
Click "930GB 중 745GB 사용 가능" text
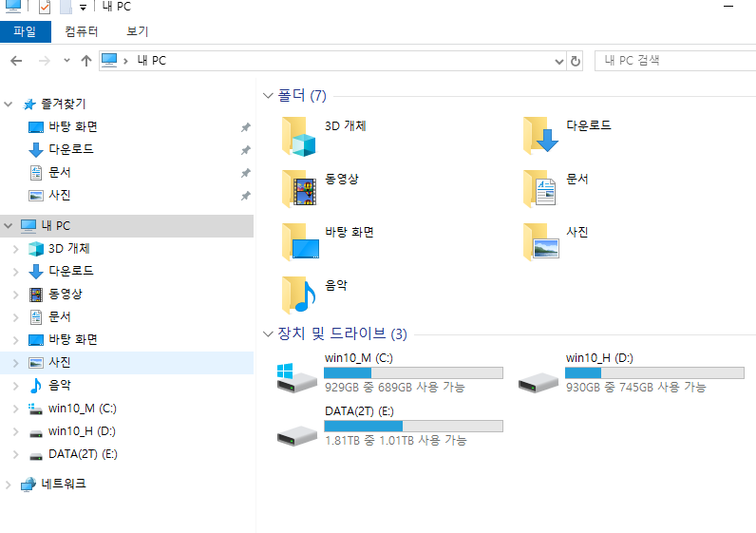click(636, 387)
